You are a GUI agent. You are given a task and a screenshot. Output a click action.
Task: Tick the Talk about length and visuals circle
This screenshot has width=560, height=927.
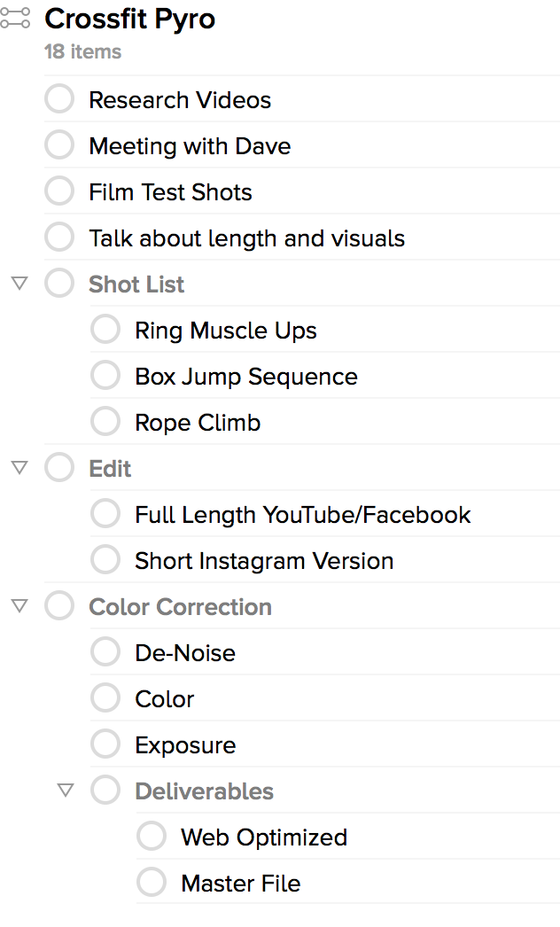coord(59,238)
